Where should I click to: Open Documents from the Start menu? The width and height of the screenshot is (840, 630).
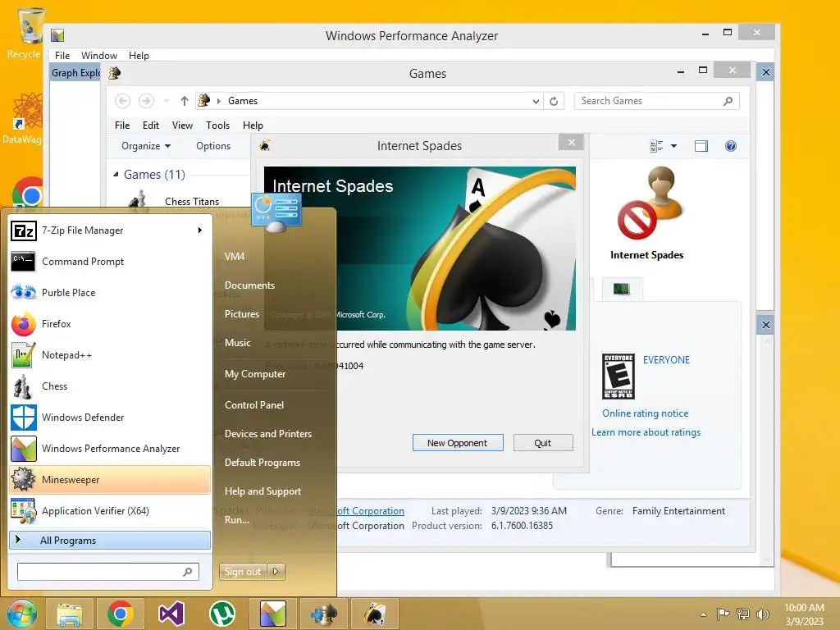pyautogui.click(x=249, y=285)
